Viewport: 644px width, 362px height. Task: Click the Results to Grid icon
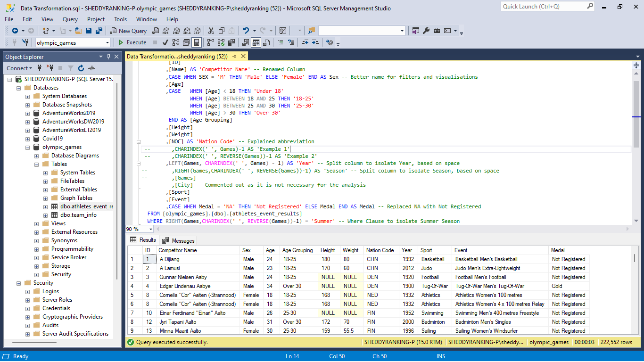(256, 42)
